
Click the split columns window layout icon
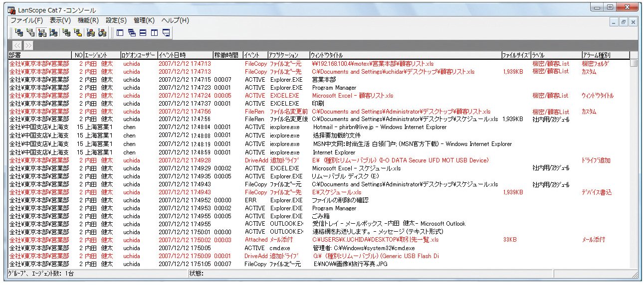155,33
